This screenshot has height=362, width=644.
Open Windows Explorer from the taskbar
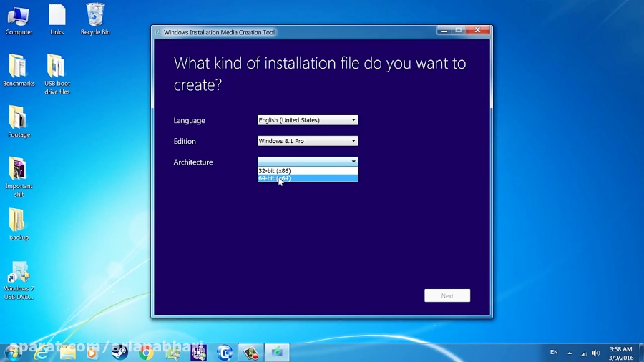pyautogui.click(x=67, y=353)
